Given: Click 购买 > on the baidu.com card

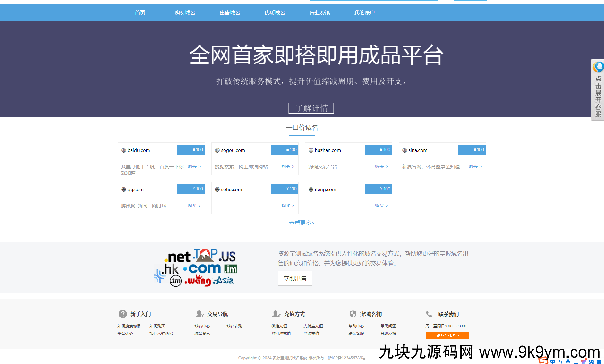Looking at the screenshot, I should (194, 166).
